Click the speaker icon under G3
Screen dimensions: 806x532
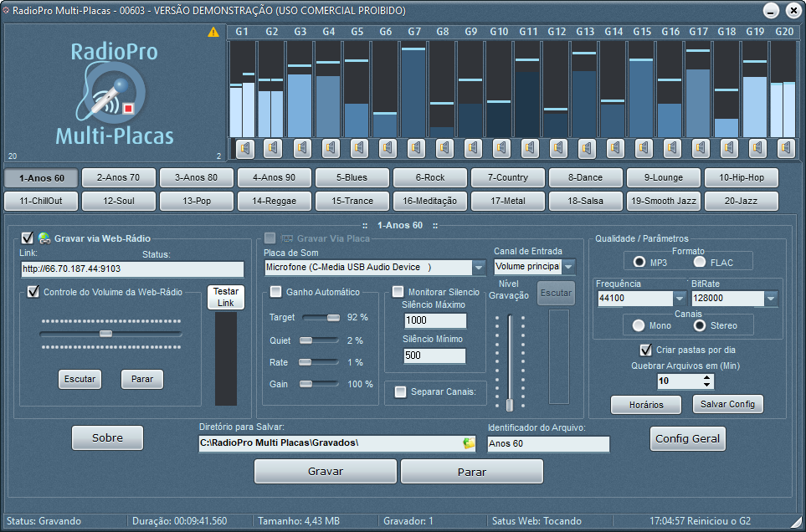[302, 148]
